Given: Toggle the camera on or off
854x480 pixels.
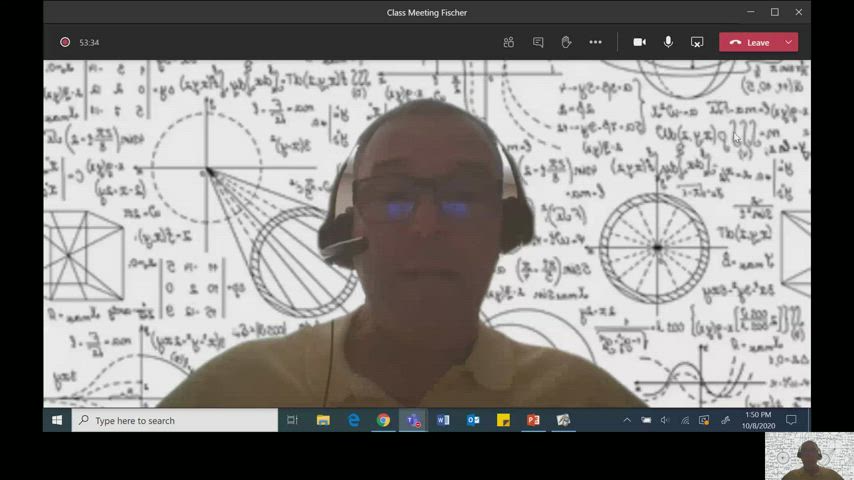Looking at the screenshot, I should (639, 42).
